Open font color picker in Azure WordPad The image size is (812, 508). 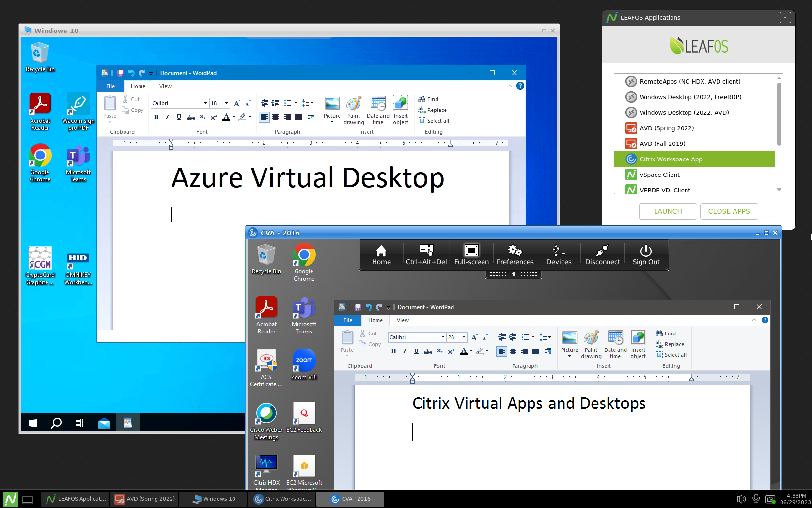(x=234, y=117)
